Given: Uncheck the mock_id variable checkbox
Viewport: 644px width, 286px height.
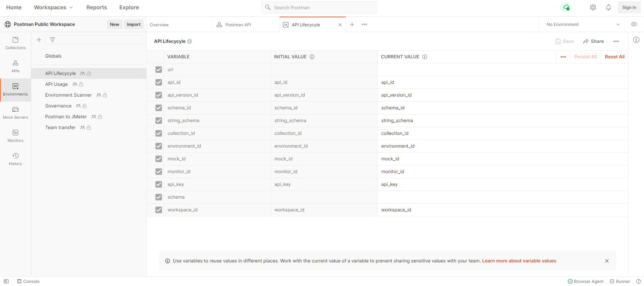Looking at the screenshot, I should [159, 159].
